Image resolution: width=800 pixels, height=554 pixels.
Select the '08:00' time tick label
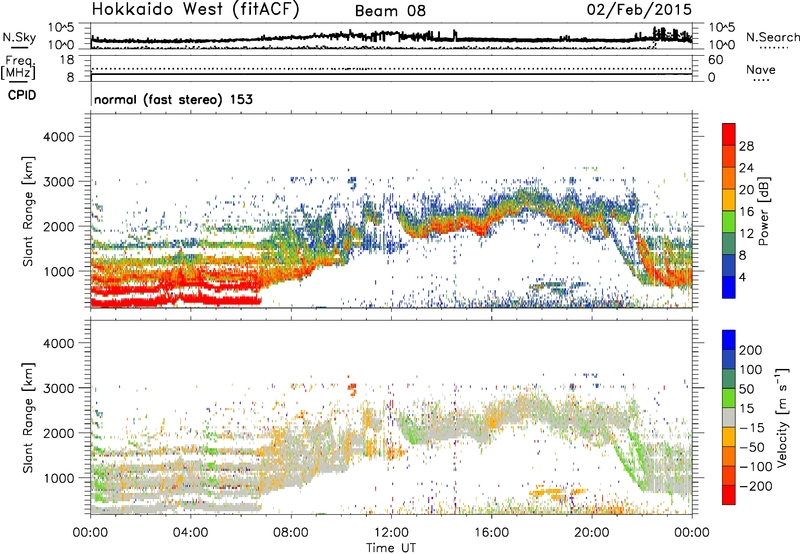point(291,533)
